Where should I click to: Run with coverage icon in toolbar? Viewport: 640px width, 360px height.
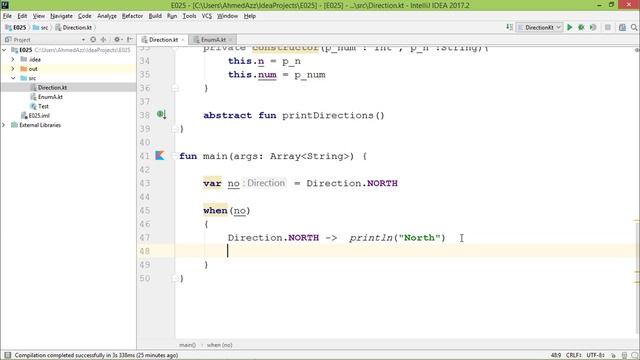point(593,27)
